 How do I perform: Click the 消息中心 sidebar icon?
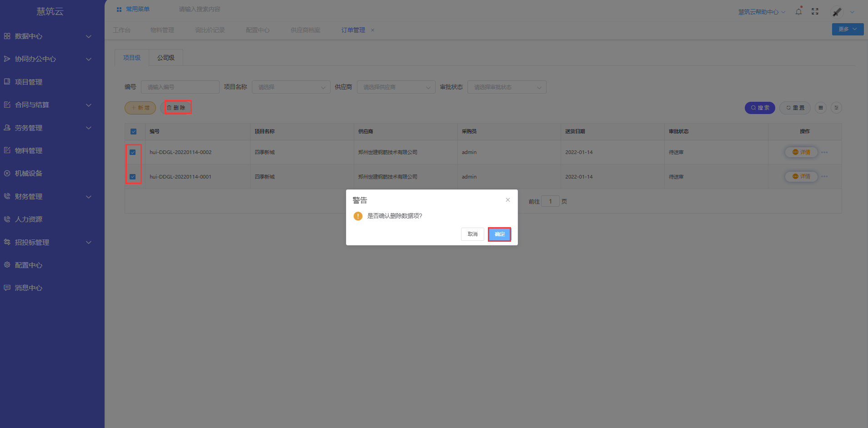(7, 288)
